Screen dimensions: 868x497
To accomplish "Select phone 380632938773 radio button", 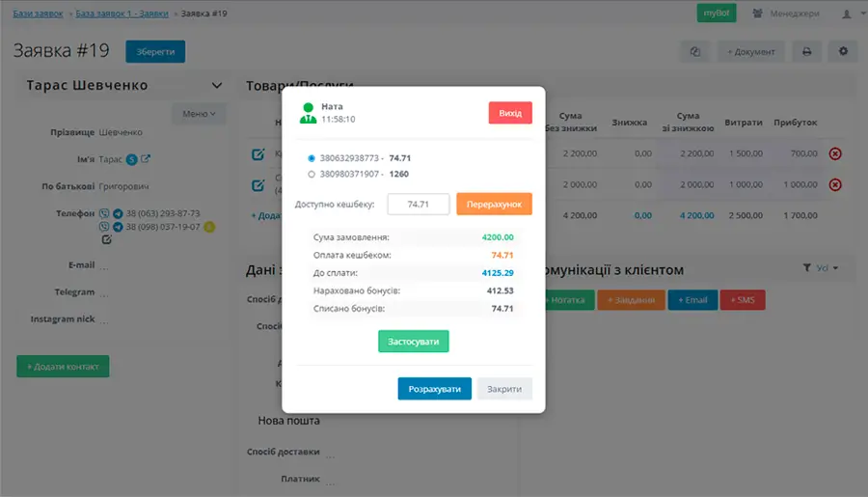I will 311,157.
